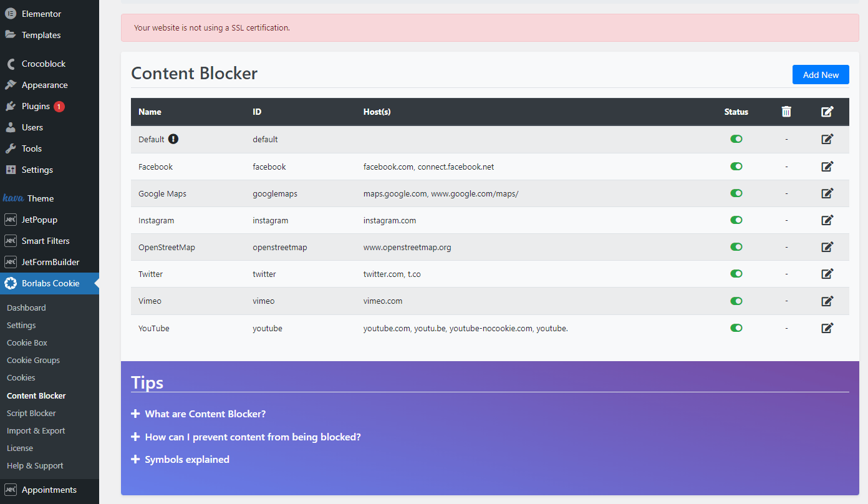The height and width of the screenshot is (504, 868).
Task: Click the Templates folder icon
Action: [10, 35]
